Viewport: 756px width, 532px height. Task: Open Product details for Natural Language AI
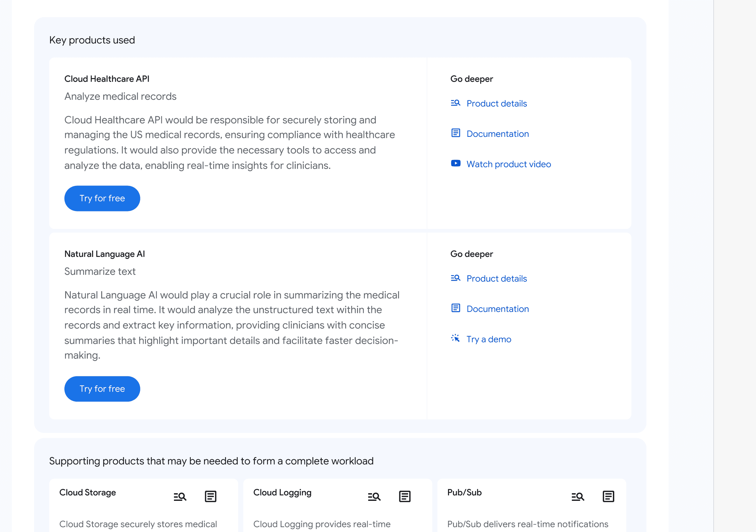pyautogui.click(x=496, y=279)
